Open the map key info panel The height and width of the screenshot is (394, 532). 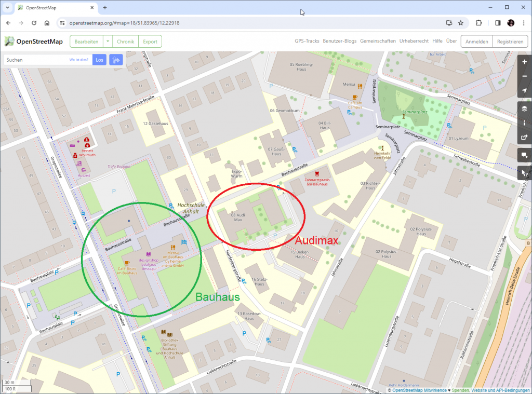pos(524,123)
